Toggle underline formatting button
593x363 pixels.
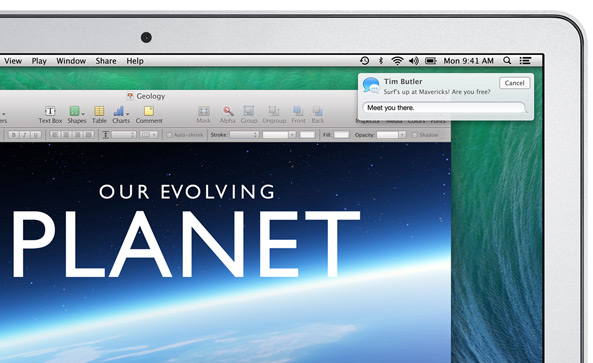pos(36,135)
